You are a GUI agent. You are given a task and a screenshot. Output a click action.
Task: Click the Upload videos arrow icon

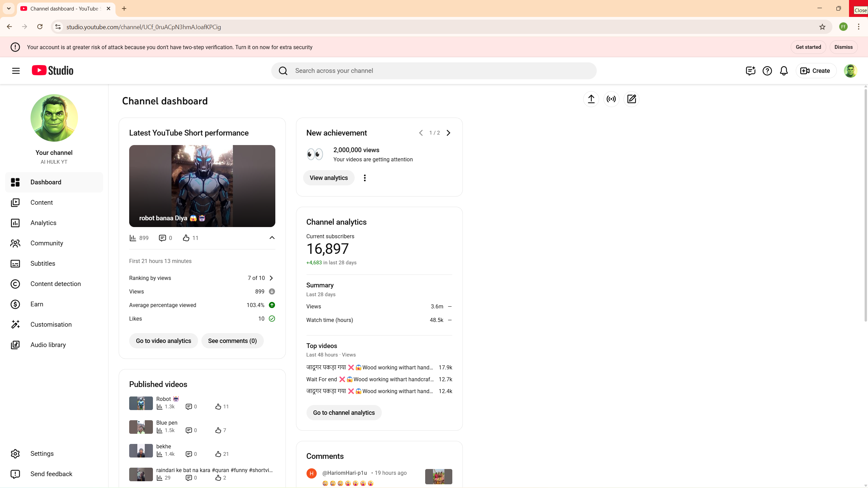pyautogui.click(x=591, y=99)
